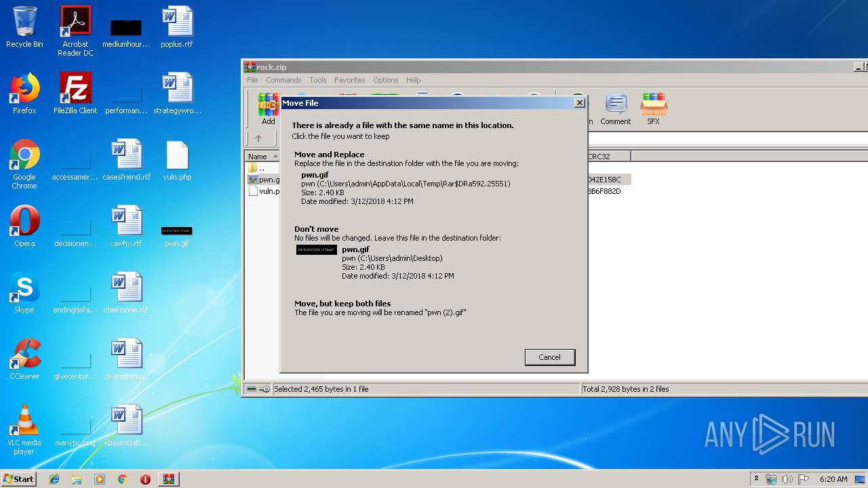Open the Favorites menu
Viewport: 868px width, 488px height.
349,80
